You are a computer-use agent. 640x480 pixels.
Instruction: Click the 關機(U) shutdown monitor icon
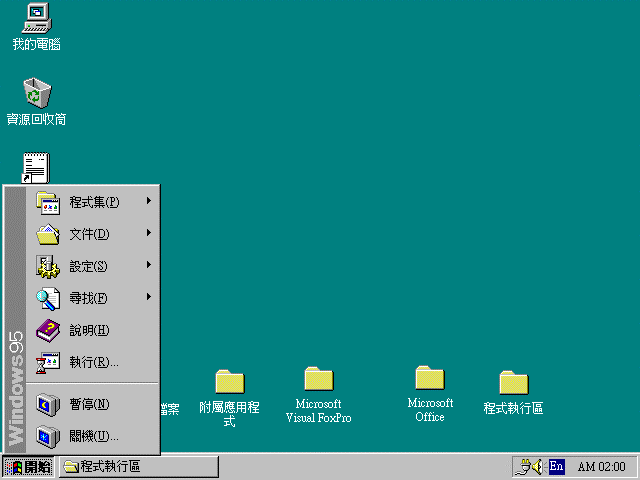pos(48,436)
